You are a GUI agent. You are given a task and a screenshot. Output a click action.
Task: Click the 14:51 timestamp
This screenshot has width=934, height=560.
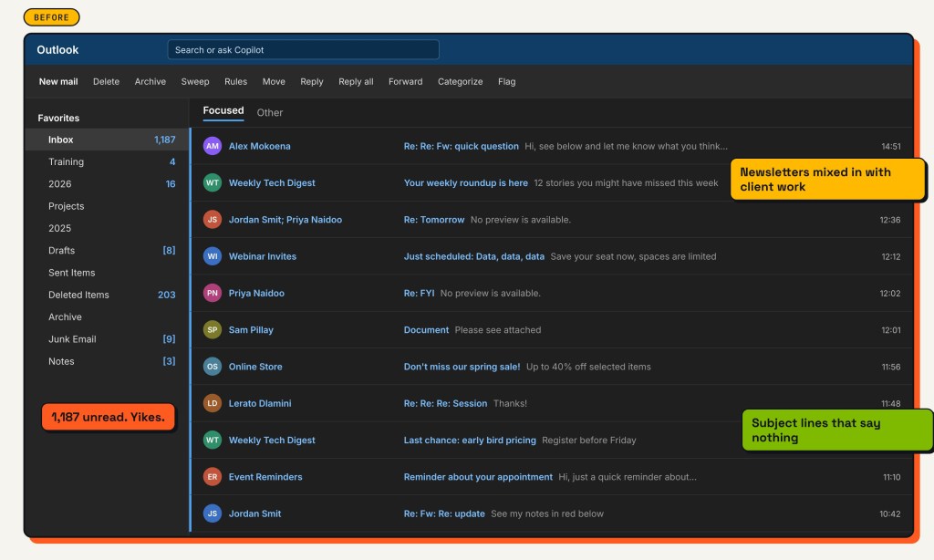point(891,146)
